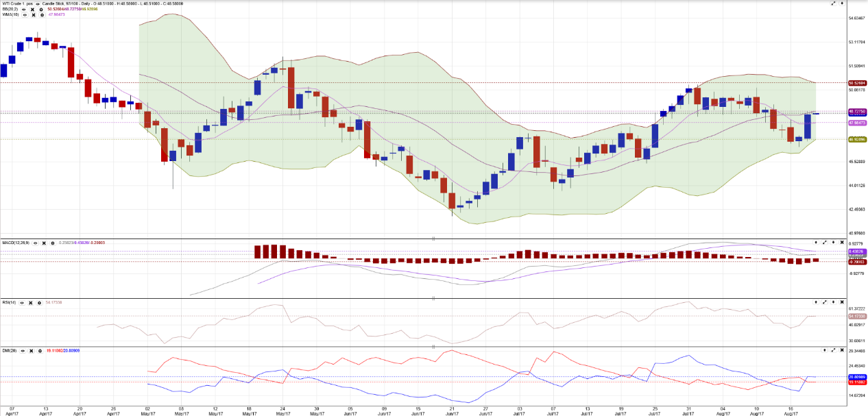Toggle the WTI Crude candlestick series eye
This screenshot has height=416, width=868.
(38, 3)
